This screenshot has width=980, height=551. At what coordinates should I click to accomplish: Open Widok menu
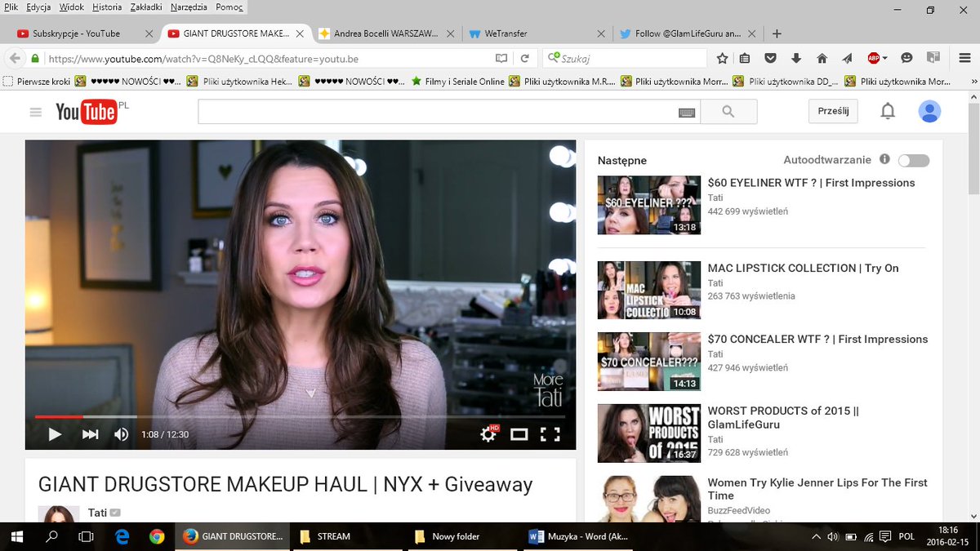[71, 7]
